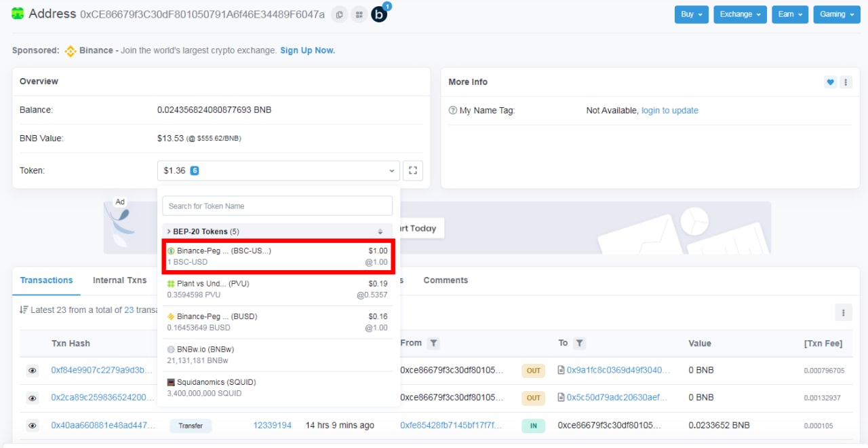This screenshot has height=448, width=868.
Task: Open transactions table options icon
Action: tap(843, 312)
